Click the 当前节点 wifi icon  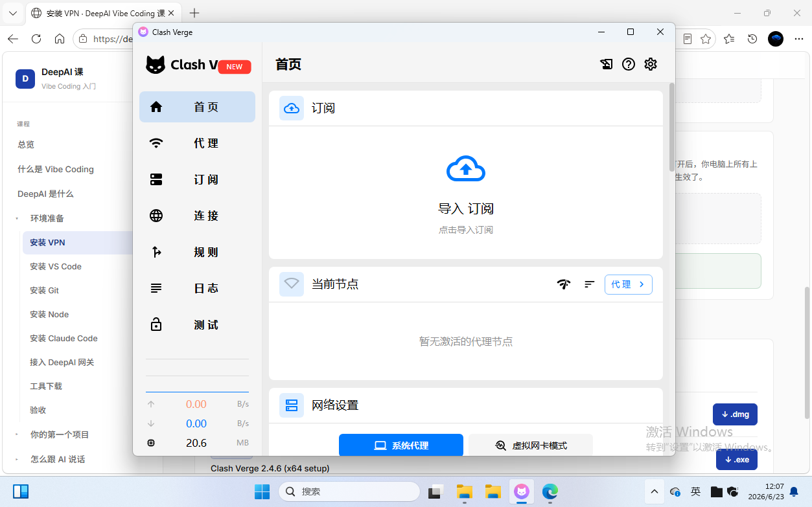pyautogui.click(x=292, y=284)
